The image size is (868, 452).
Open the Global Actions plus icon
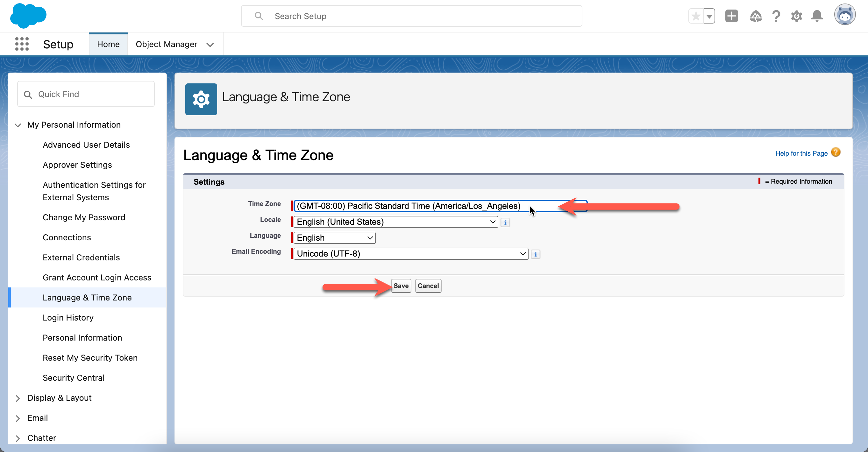coord(731,16)
